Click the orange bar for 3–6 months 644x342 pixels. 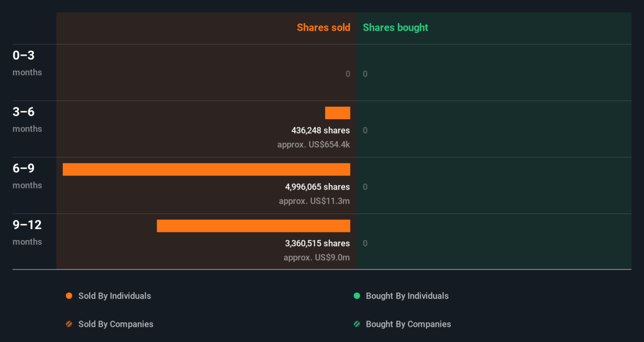tap(338, 113)
